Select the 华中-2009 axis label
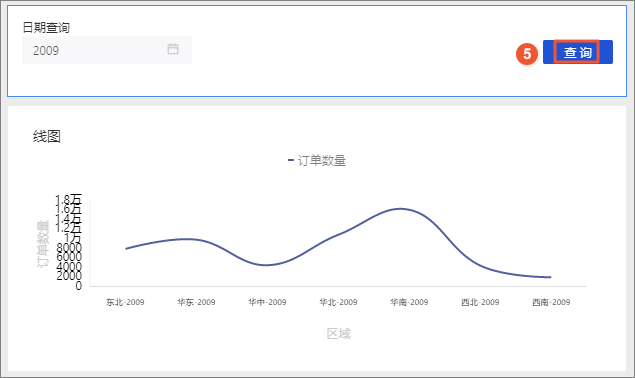 point(267,302)
